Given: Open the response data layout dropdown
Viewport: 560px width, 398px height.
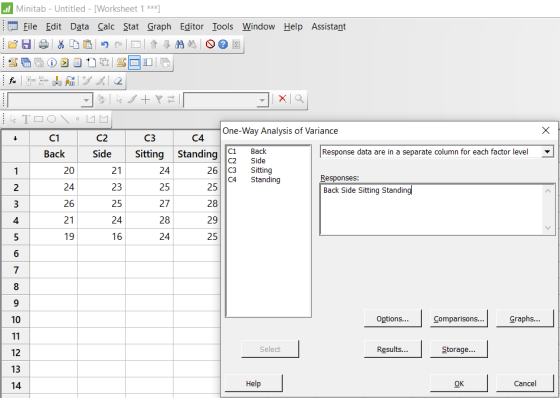Looking at the screenshot, I should pos(547,152).
